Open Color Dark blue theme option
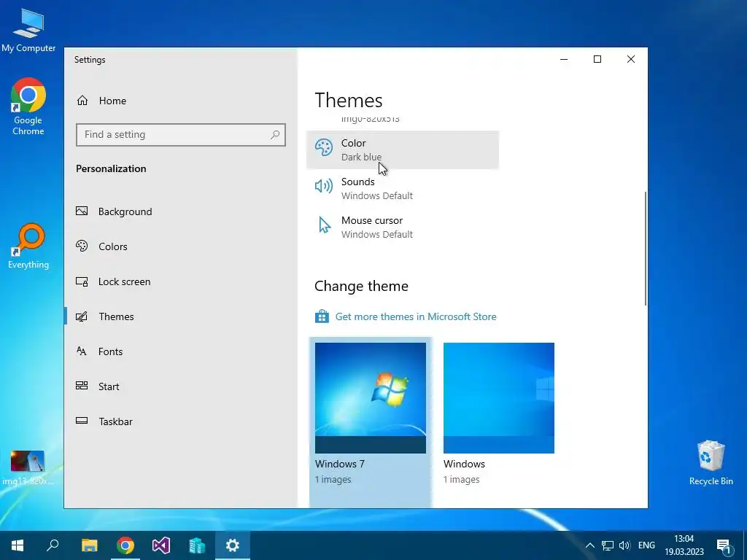Screen dimensions: 747x560 pos(403,149)
